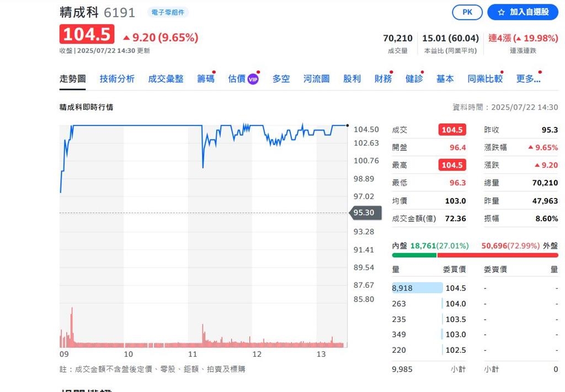
Task: Click the red update dot on 財務 tab
Action: click(x=391, y=71)
